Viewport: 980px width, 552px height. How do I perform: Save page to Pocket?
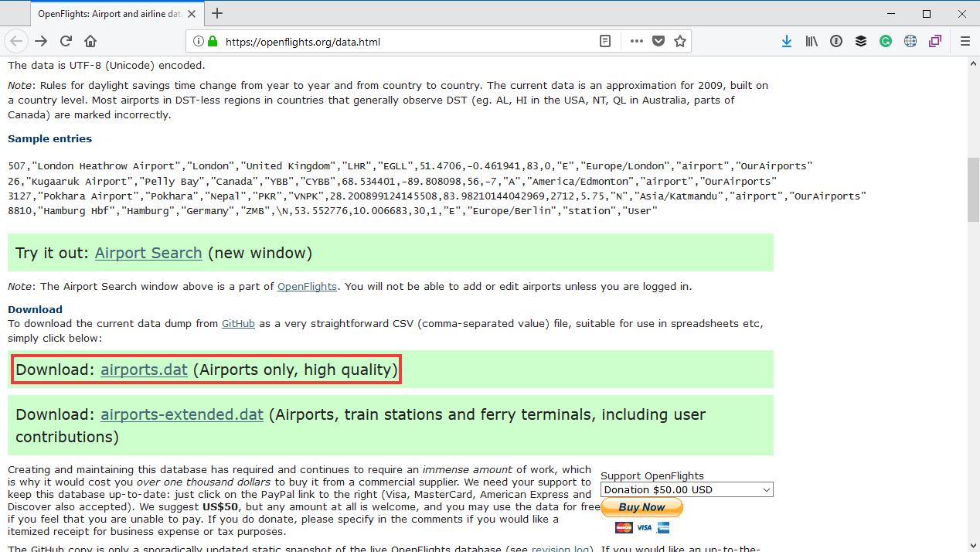(658, 42)
